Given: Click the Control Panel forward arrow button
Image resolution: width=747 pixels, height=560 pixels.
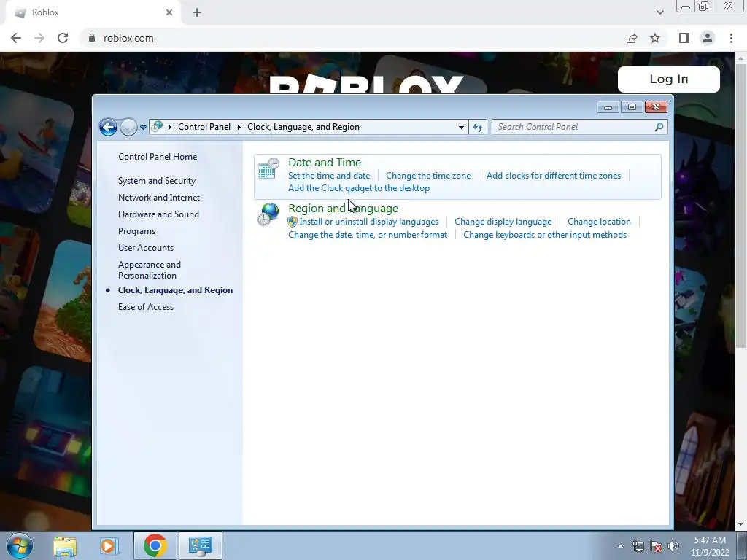Looking at the screenshot, I should tap(128, 127).
